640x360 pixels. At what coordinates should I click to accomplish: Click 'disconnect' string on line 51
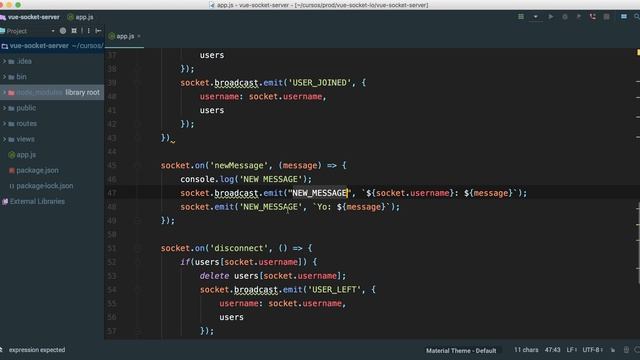click(239, 248)
